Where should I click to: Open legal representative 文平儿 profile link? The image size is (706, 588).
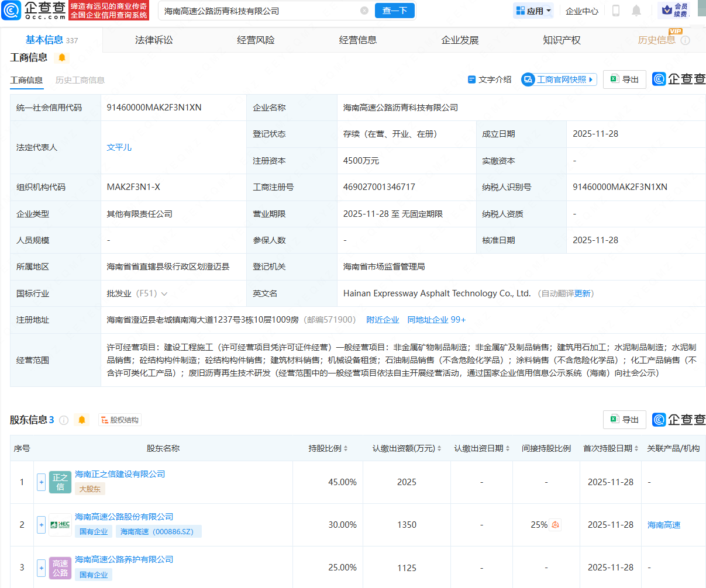[119, 147]
